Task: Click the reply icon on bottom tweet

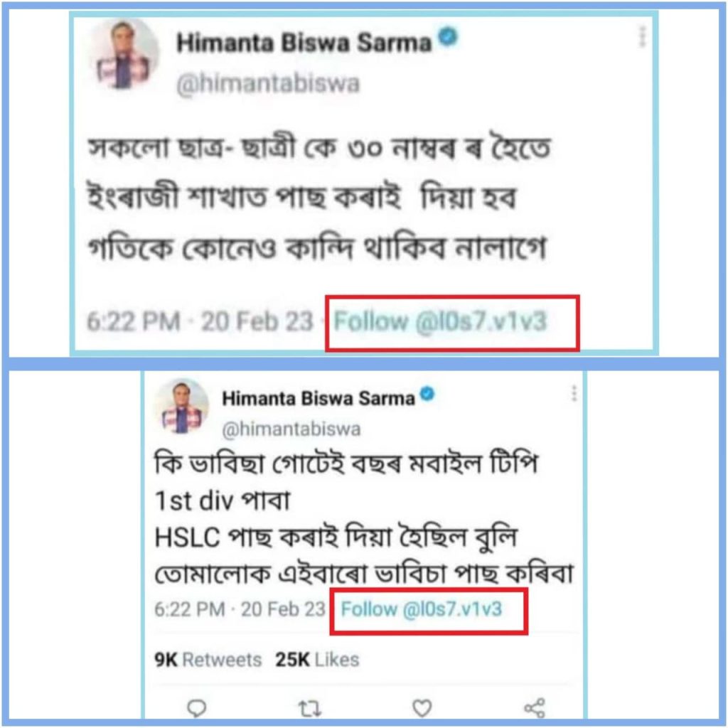Action: pos(196,708)
